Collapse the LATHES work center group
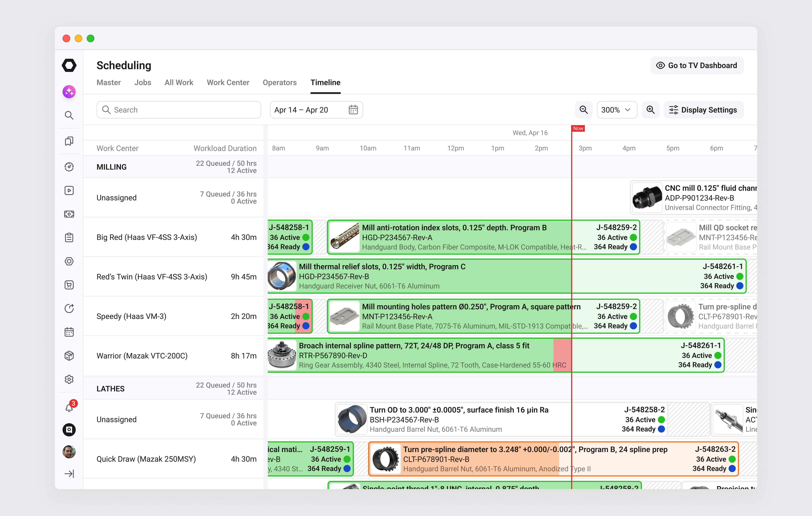The width and height of the screenshot is (812, 516). 173,388
